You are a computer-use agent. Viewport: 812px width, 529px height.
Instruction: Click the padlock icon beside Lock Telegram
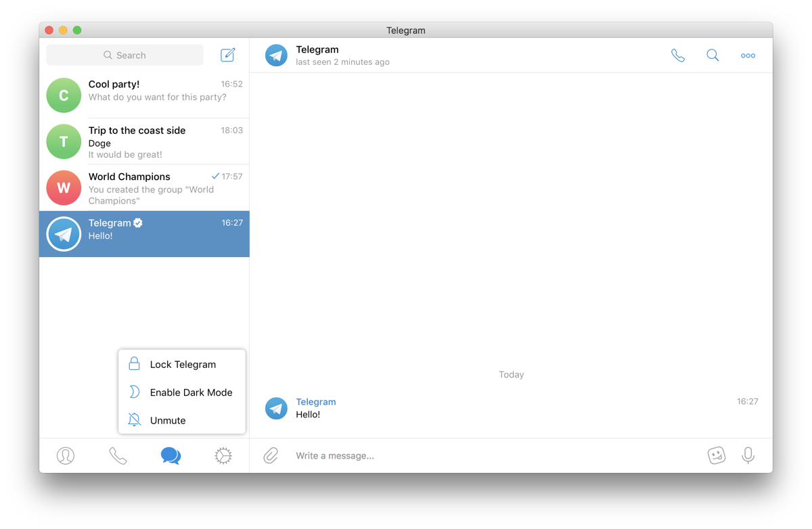pyautogui.click(x=134, y=364)
